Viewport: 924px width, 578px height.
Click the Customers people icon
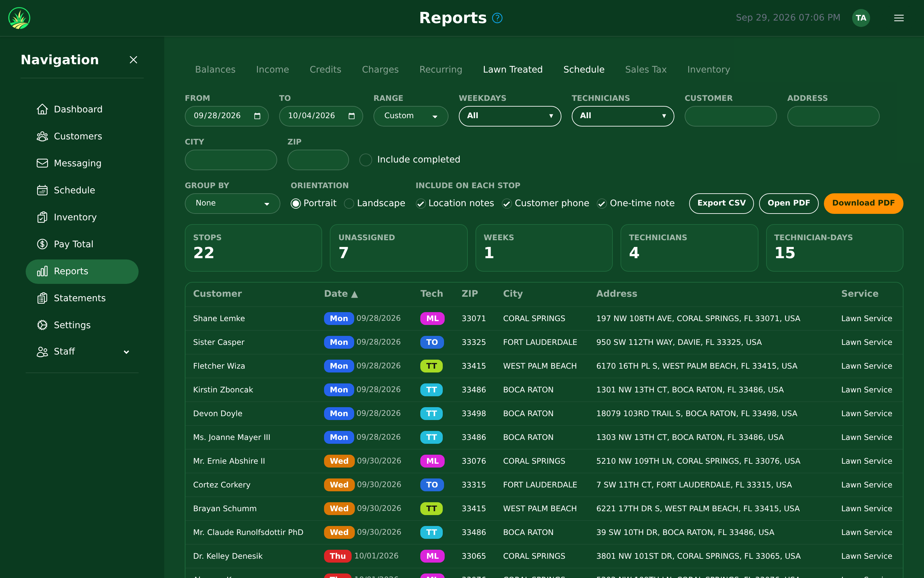point(42,136)
